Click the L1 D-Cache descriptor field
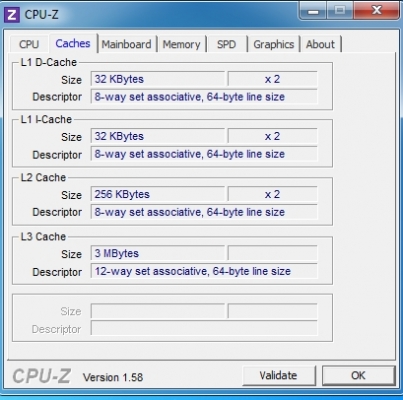Screen dimensions: 403x400 pyautogui.click(x=204, y=97)
